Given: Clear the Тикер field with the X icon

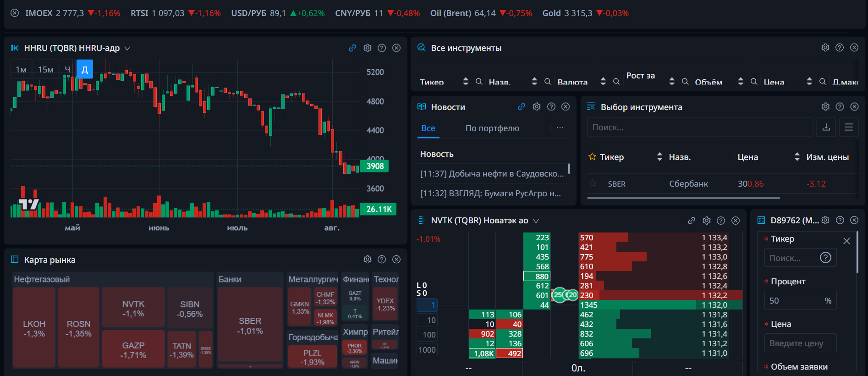Looking at the screenshot, I should point(846,241).
